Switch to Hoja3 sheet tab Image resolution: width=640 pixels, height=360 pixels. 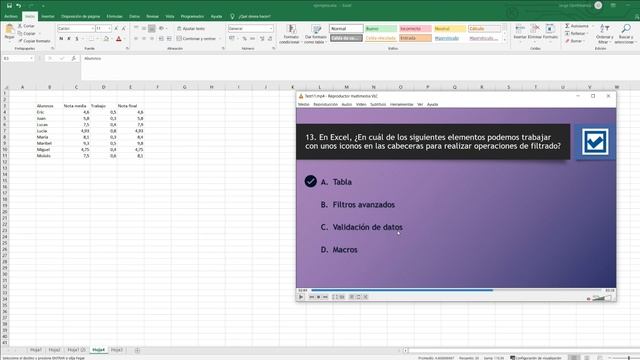pyautogui.click(x=117, y=350)
